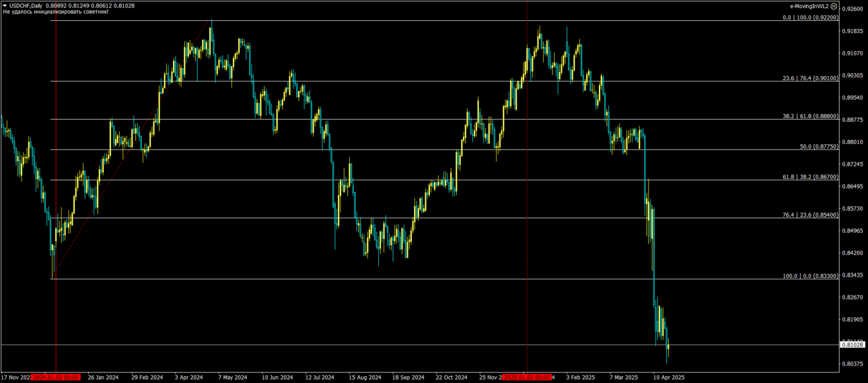This screenshot has width=868, height=383.
Task: Click the 12 Jul 2024 date label
Action: pyautogui.click(x=320, y=378)
